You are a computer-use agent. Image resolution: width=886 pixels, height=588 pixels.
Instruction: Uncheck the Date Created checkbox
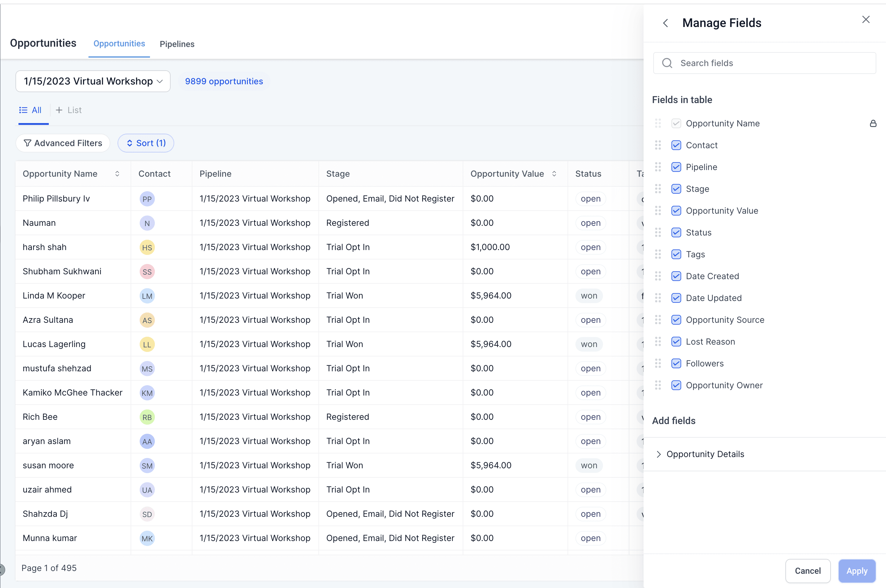pos(676,276)
